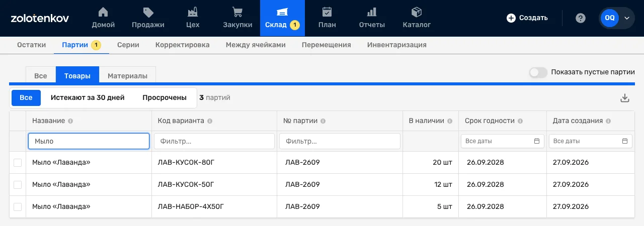Click calendar icon in Дата создания filter
The width and height of the screenshot is (644, 226).
tap(625, 141)
